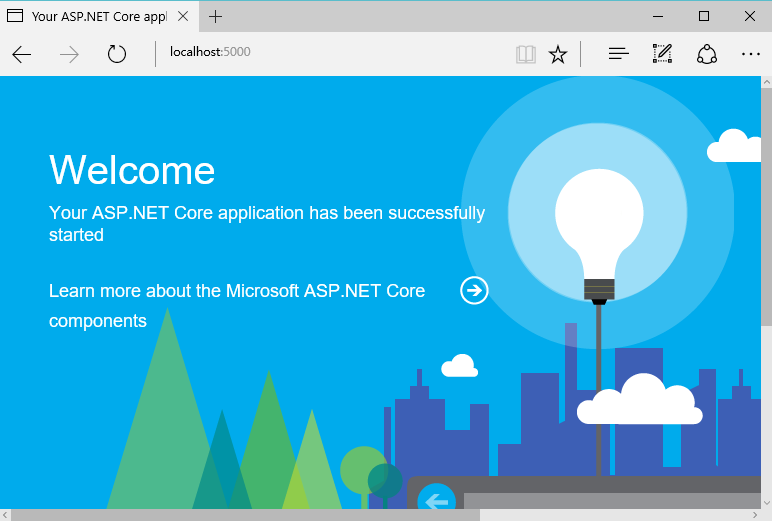Make a Web Note
This screenshot has height=521, width=772.
coord(662,54)
